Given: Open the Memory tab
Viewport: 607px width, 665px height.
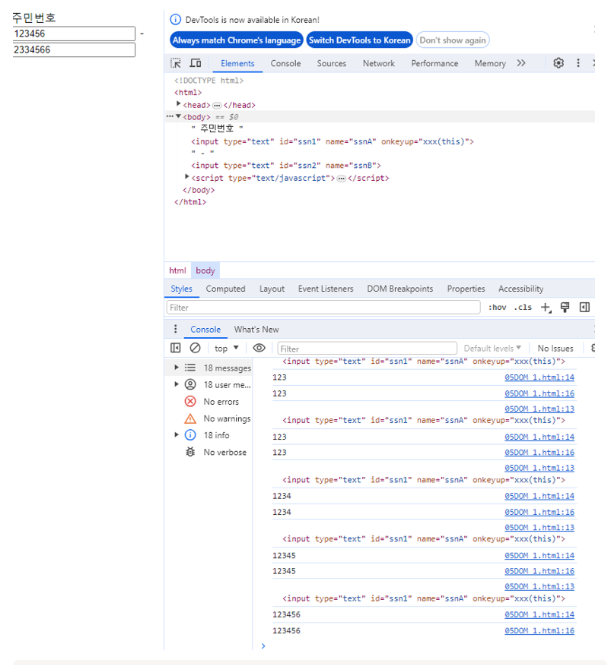Looking at the screenshot, I should (490, 63).
